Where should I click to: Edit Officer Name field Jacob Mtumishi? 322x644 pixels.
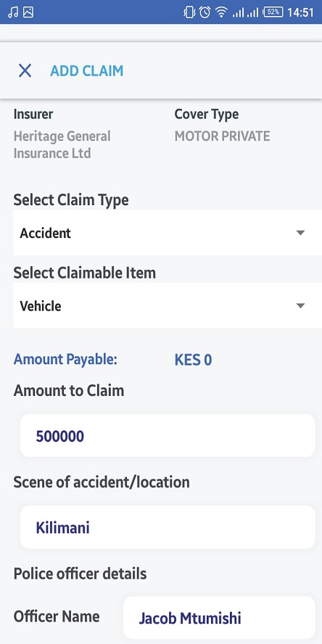[x=219, y=618]
